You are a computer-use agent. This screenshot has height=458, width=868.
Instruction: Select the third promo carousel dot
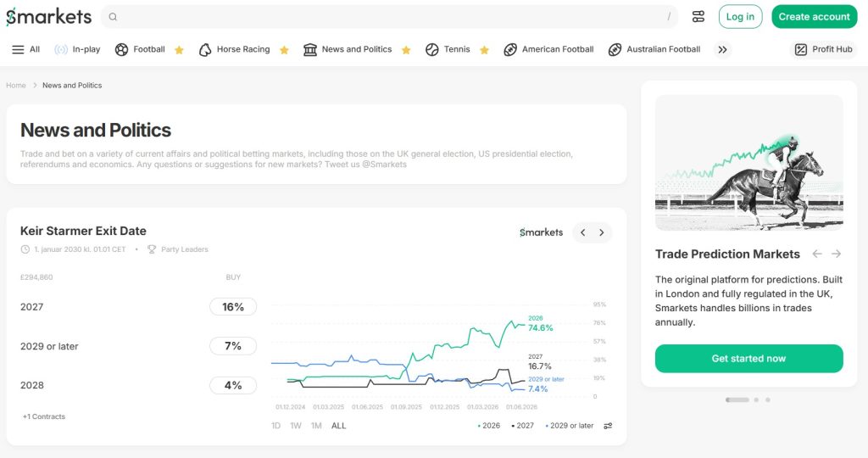(768, 399)
